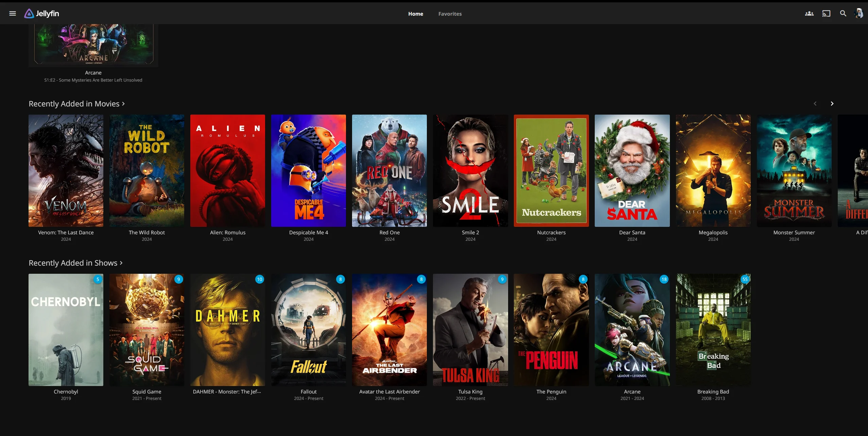868x436 pixels.
Task: Click the Red One title text
Action: 389,233
